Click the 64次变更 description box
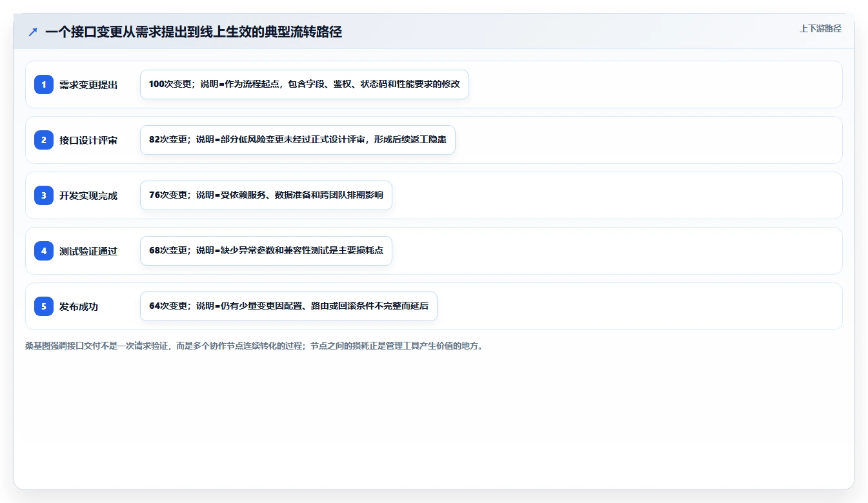 pos(288,306)
